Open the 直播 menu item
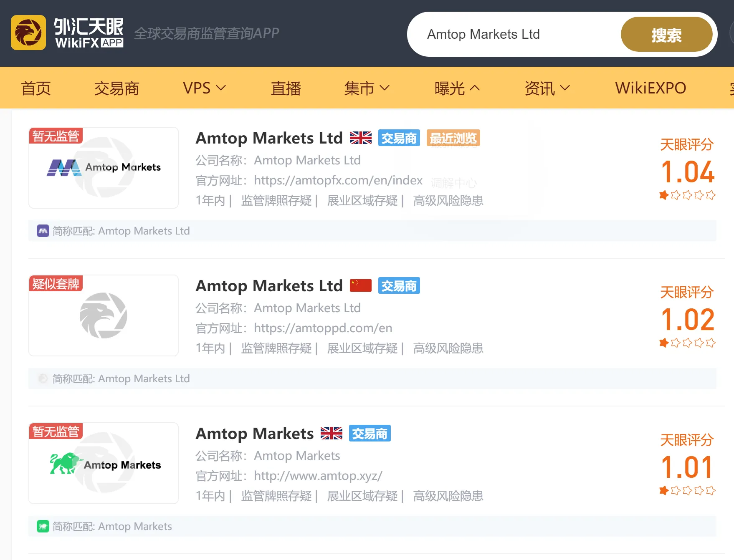The width and height of the screenshot is (734, 560). pos(286,88)
